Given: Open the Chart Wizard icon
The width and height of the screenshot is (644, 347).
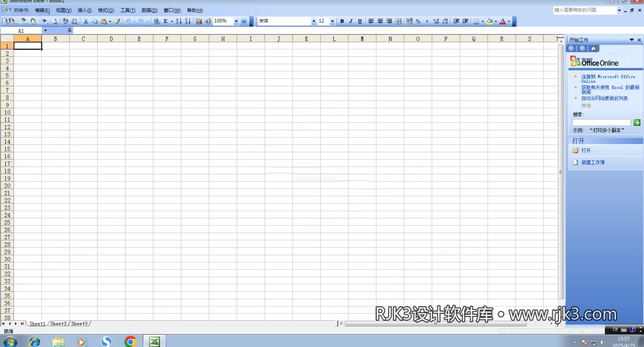Looking at the screenshot, I should tap(199, 21).
